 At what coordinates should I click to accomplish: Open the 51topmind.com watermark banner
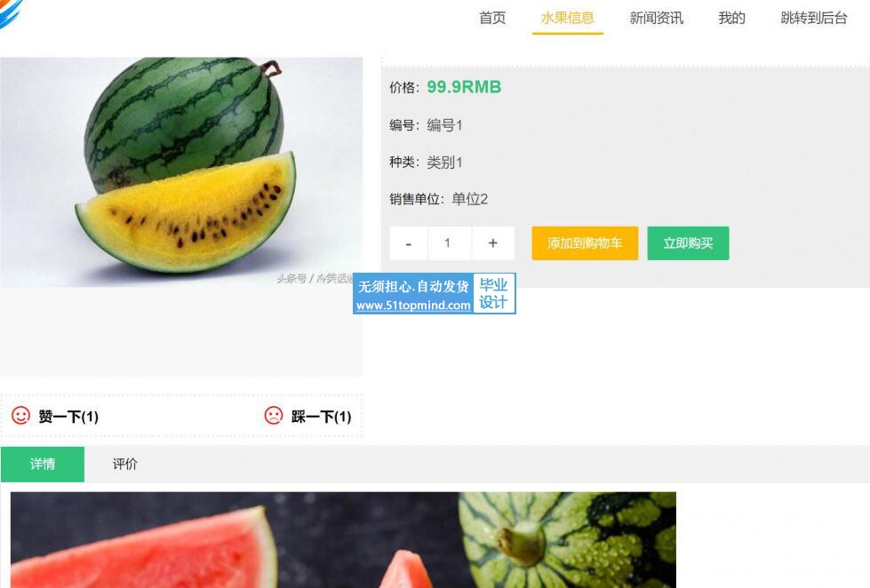click(x=435, y=293)
